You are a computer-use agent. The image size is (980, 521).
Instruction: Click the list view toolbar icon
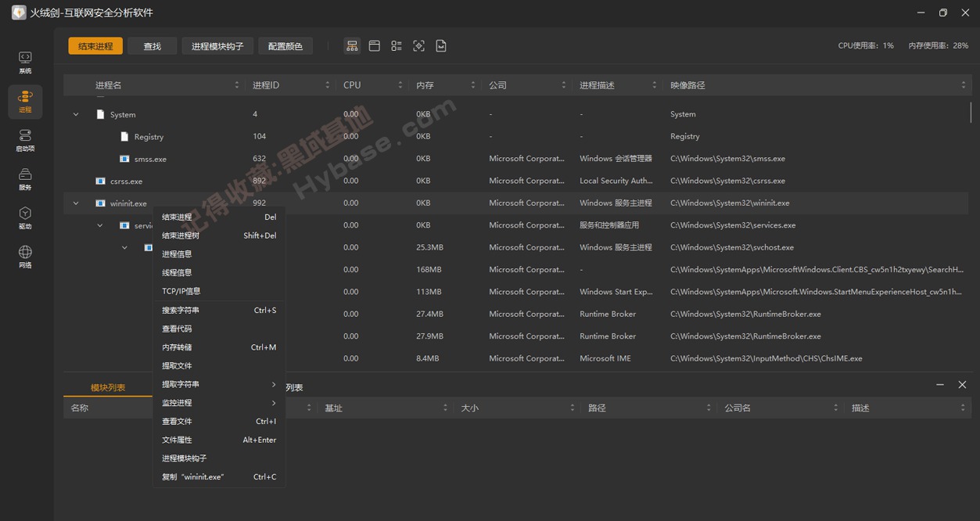click(397, 46)
